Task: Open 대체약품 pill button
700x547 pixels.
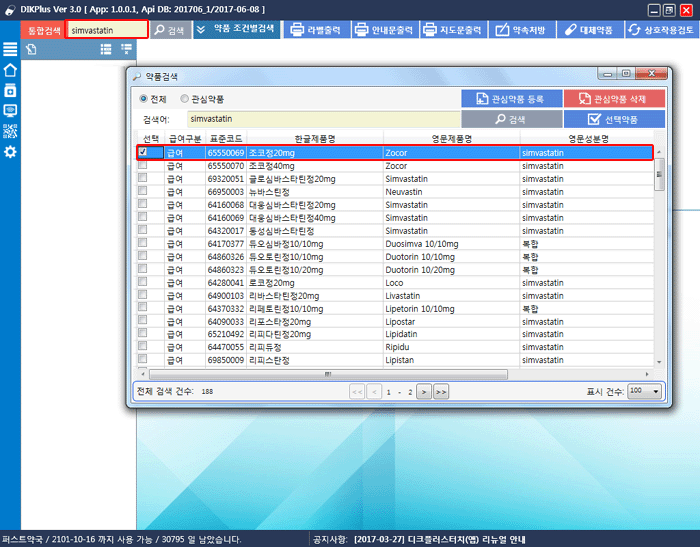Action: pyautogui.click(x=590, y=30)
